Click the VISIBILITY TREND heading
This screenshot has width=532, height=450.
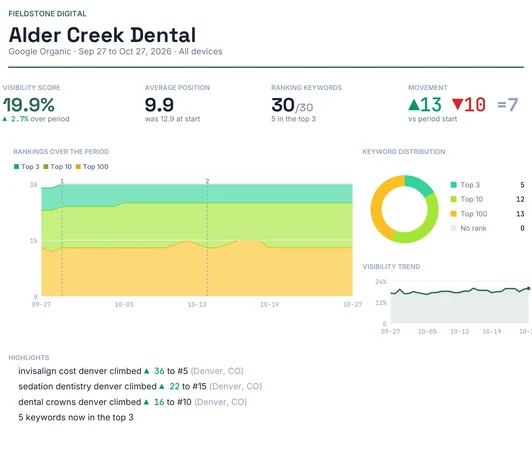point(391,267)
